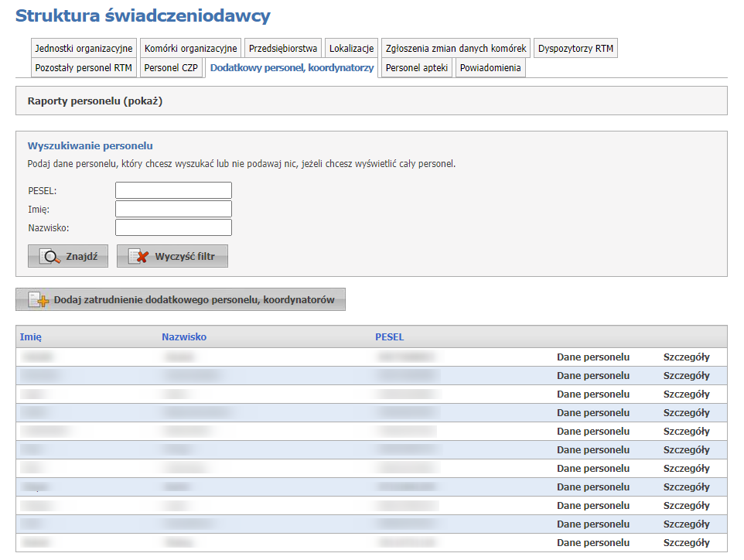This screenshot has height=560, width=744.
Task: Switch to Komórki organizacyjne tab
Action: point(190,48)
